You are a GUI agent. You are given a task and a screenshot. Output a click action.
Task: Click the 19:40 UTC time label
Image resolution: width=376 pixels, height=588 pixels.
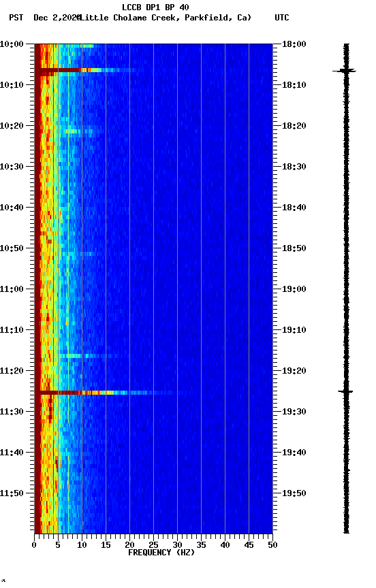pos(294,453)
